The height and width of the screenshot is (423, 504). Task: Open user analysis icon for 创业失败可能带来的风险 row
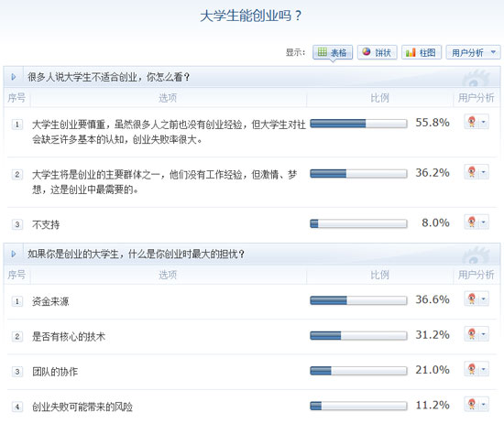coord(477,405)
